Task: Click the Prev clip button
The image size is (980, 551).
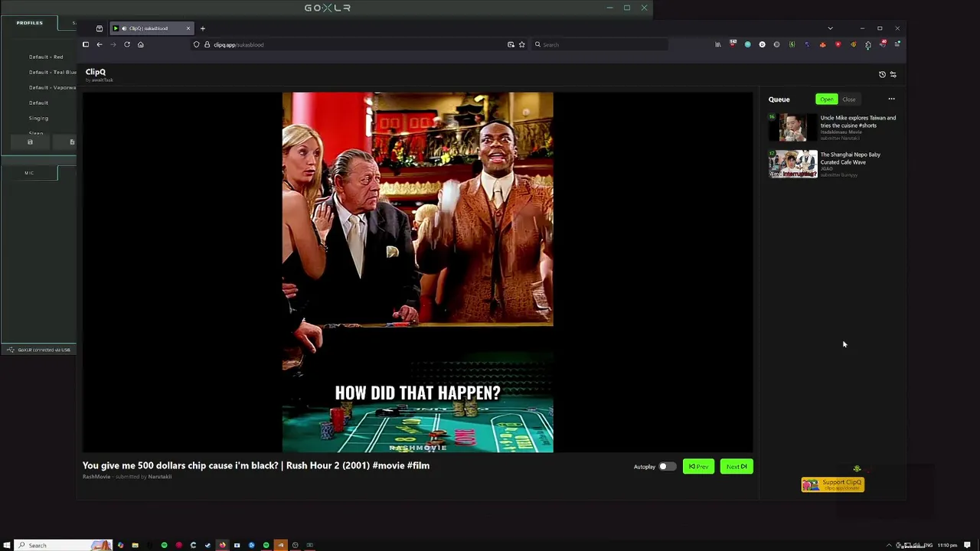Action: point(698,466)
